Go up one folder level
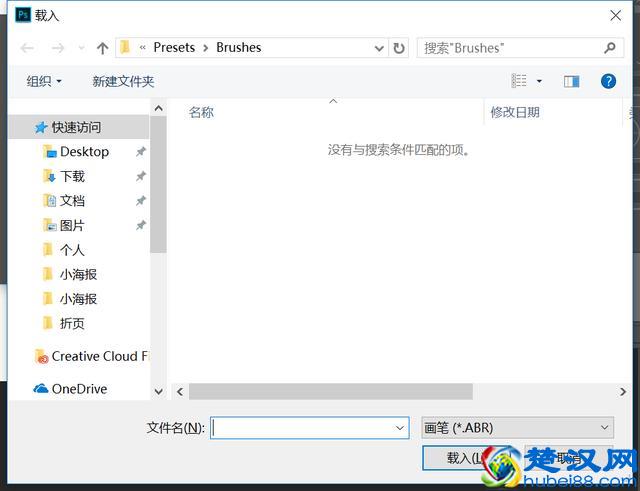Image resolution: width=640 pixels, height=491 pixels. pyautogui.click(x=102, y=48)
